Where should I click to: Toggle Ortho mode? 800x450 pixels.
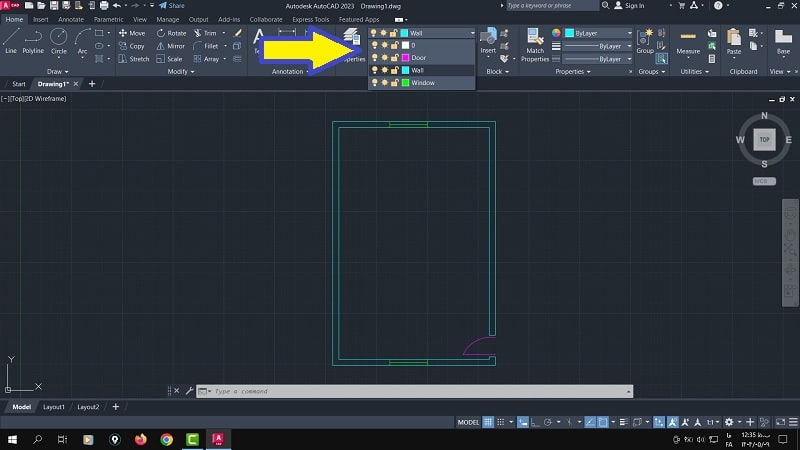[x=535, y=422]
